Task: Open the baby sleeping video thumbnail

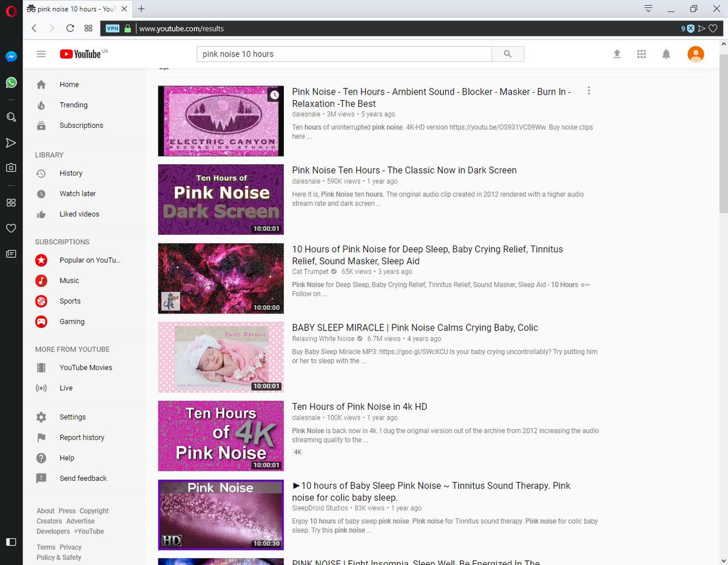Action: click(221, 357)
